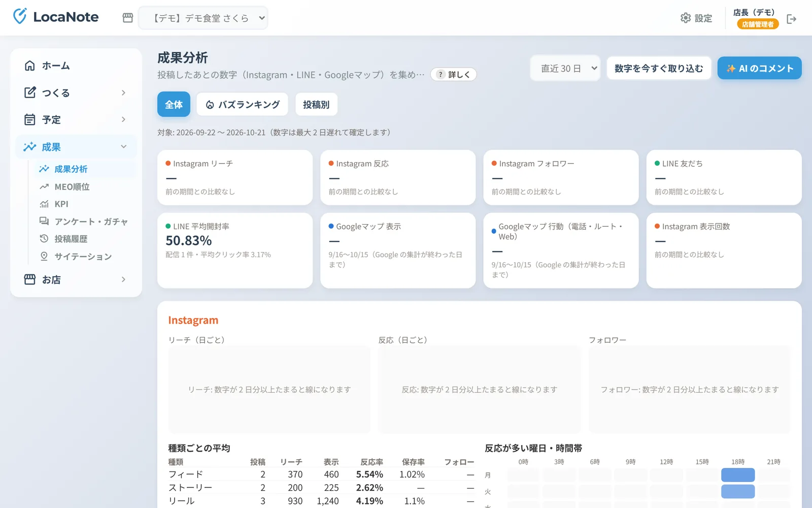The width and height of the screenshot is (812, 508).
Task: Click the Googleマップ 表示 card title
Action: [x=368, y=227]
